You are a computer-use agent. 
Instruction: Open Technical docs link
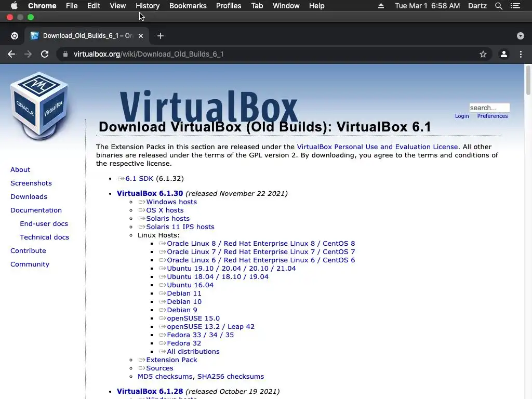click(44, 237)
